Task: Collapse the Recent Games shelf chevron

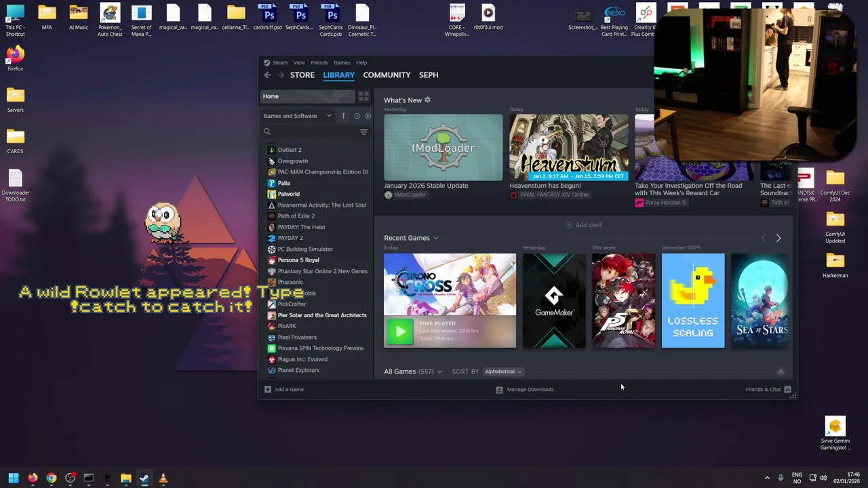Action: 436,239
